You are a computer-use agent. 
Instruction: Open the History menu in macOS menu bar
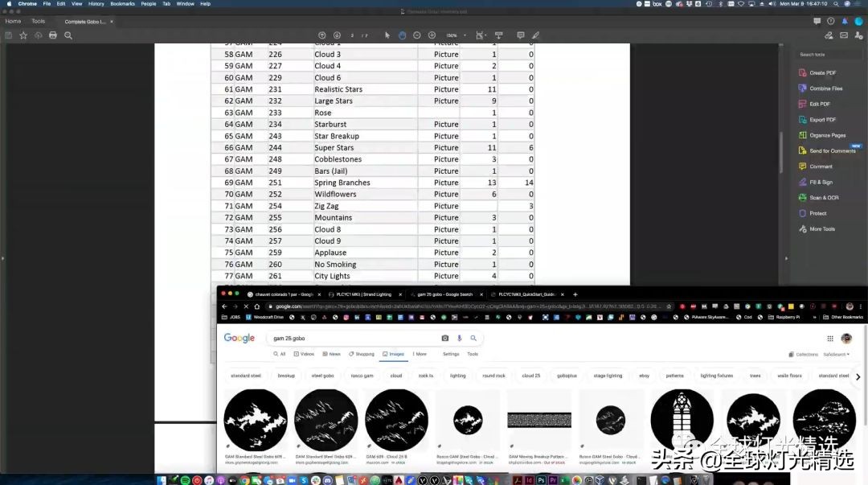coord(96,4)
